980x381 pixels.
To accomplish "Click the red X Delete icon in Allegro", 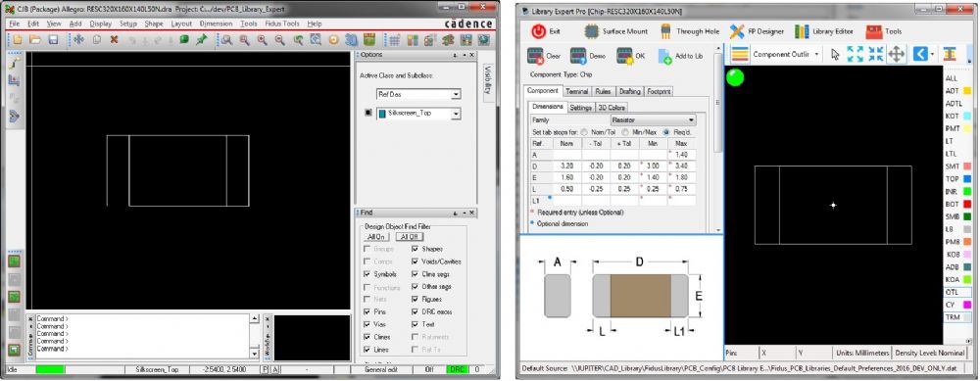I will click(115, 39).
